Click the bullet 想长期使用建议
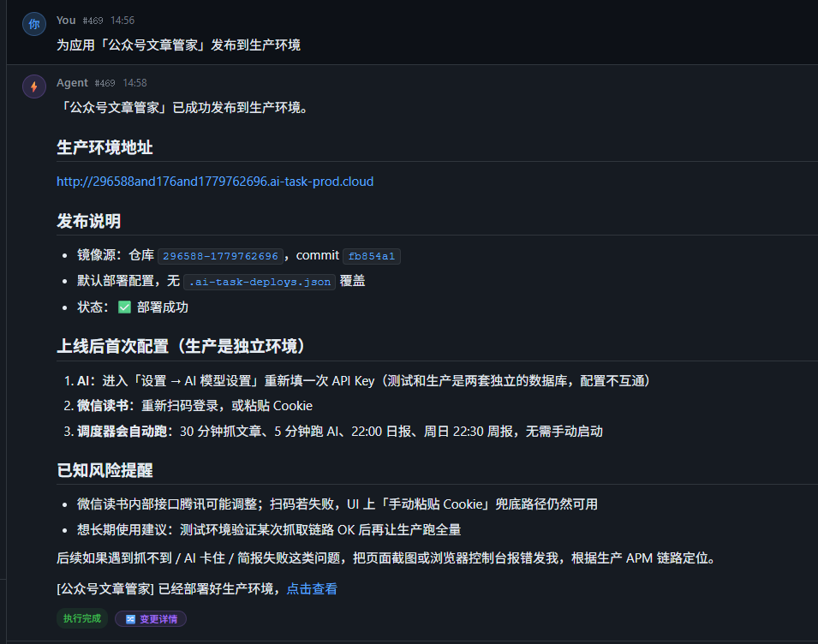This screenshot has width=818, height=644. pyautogui.click(x=269, y=530)
